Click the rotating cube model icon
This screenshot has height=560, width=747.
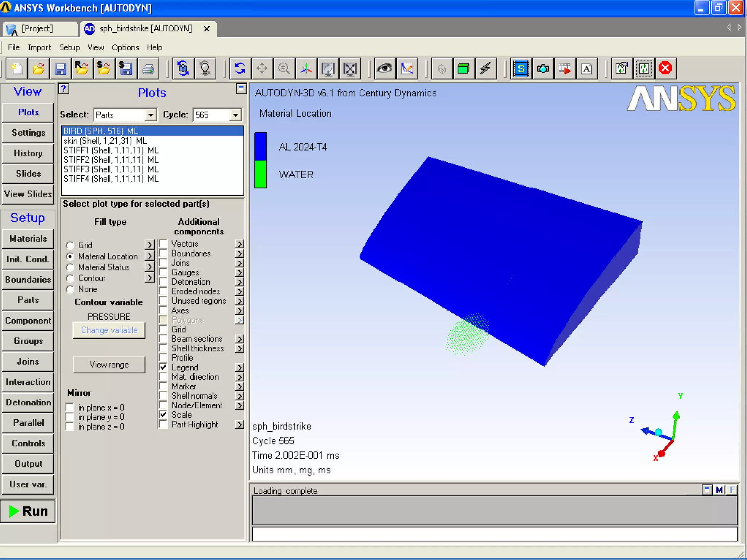(183, 69)
